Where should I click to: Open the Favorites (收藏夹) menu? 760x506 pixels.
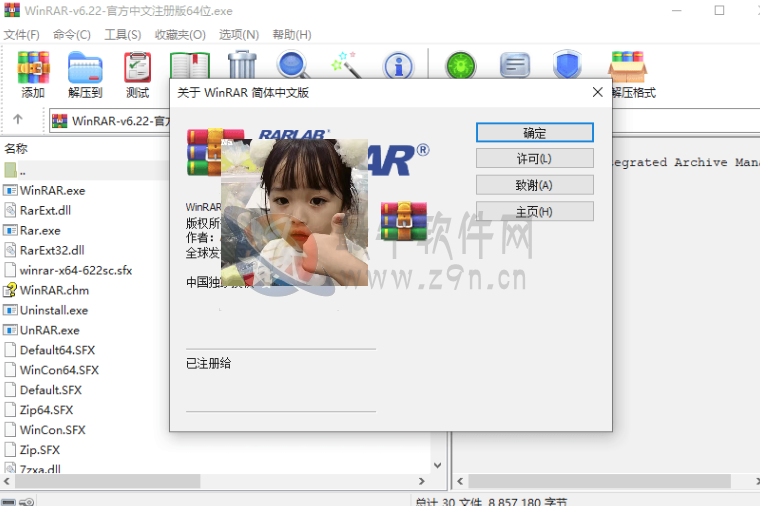(180, 34)
